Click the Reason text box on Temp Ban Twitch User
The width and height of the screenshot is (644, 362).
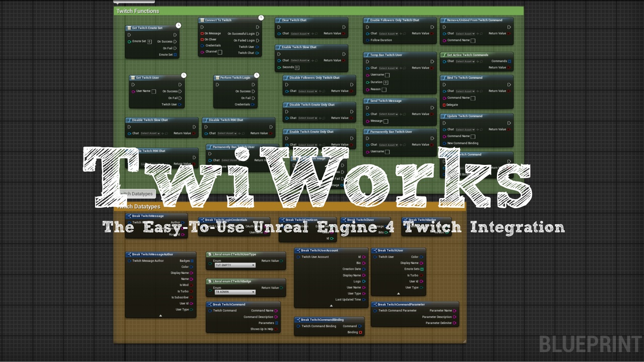pyautogui.click(x=384, y=89)
